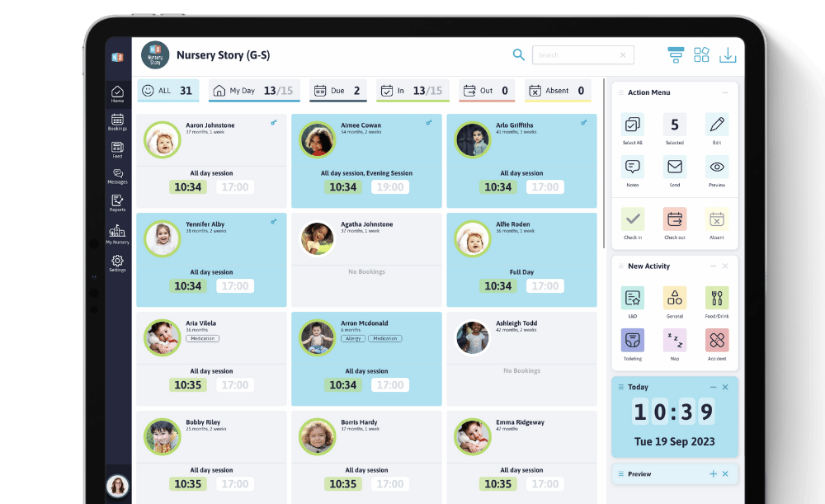
Task: Log an Accident activity
Action: [716, 341]
